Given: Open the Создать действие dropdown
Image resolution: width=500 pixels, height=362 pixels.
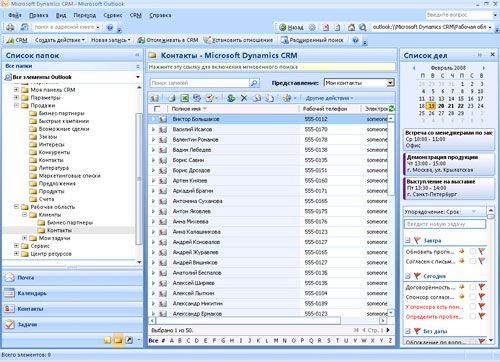Looking at the screenshot, I should (x=60, y=40).
